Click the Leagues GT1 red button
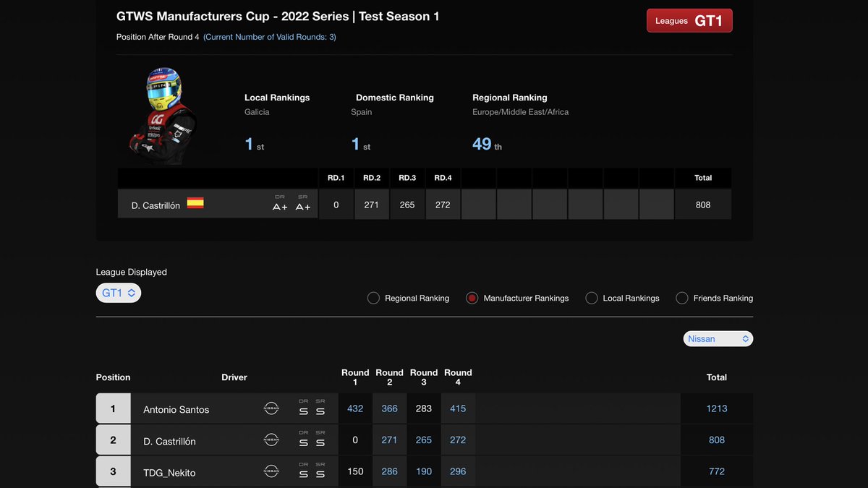The width and height of the screenshot is (868, 488). coord(689,21)
